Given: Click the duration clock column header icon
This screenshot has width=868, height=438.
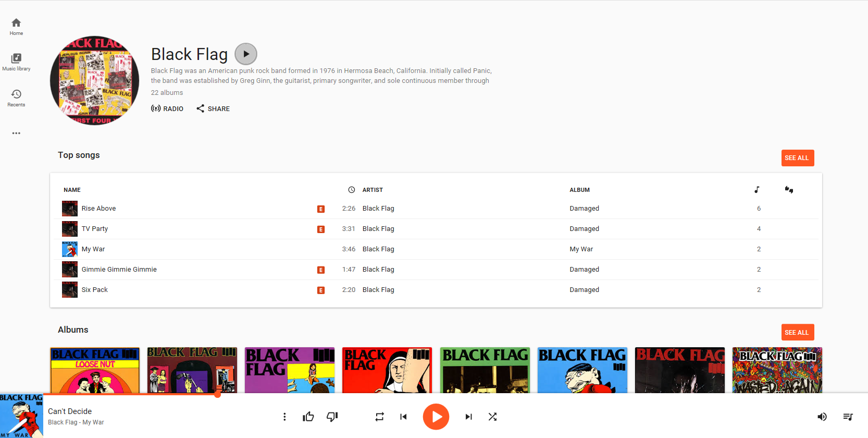Looking at the screenshot, I should pyautogui.click(x=352, y=190).
